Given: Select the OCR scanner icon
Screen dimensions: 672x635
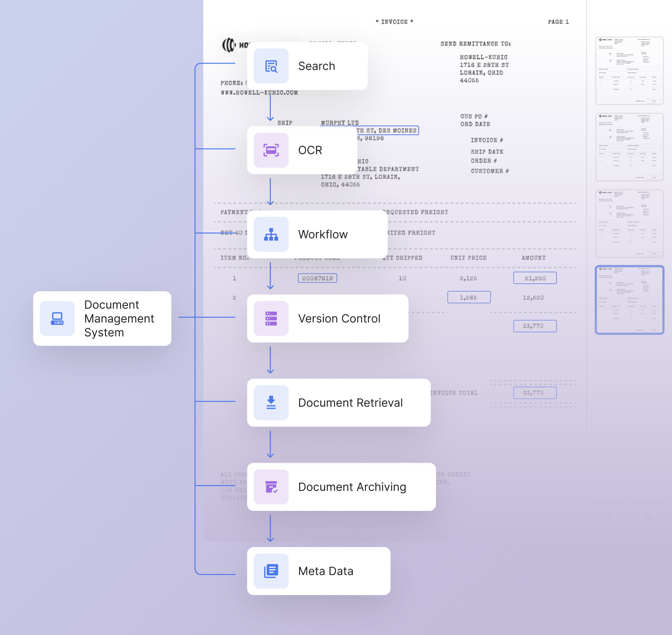Looking at the screenshot, I should pyautogui.click(x=271, y=150).
